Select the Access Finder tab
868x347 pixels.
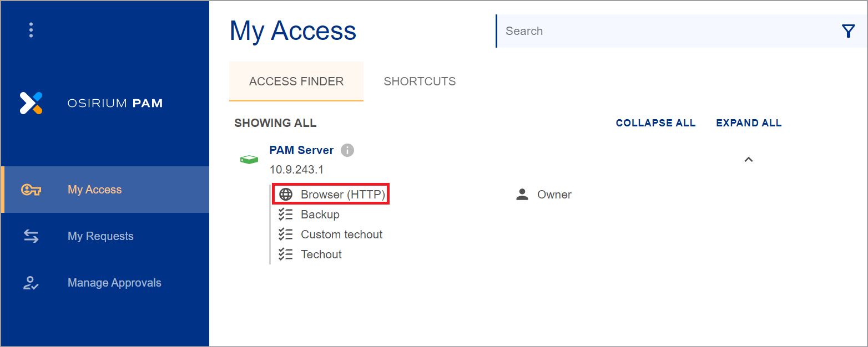pyautogui.click(x=296, y=81)
